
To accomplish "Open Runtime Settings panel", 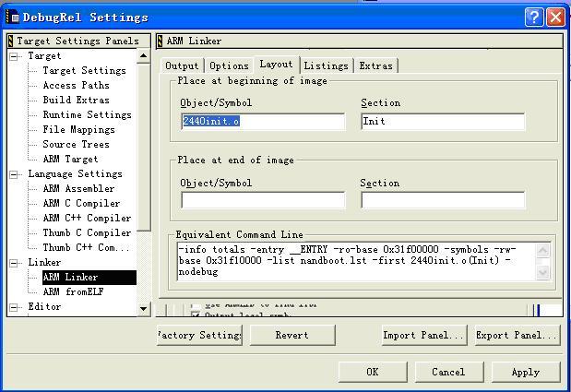I will tap(87, 114).
